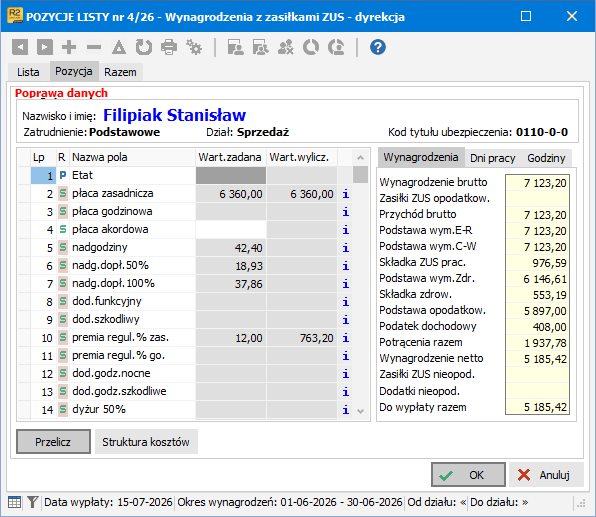This screenshot has width=596, height=517.
Task: Show info icon for nadgodziny row
Action: coord(346,248)
